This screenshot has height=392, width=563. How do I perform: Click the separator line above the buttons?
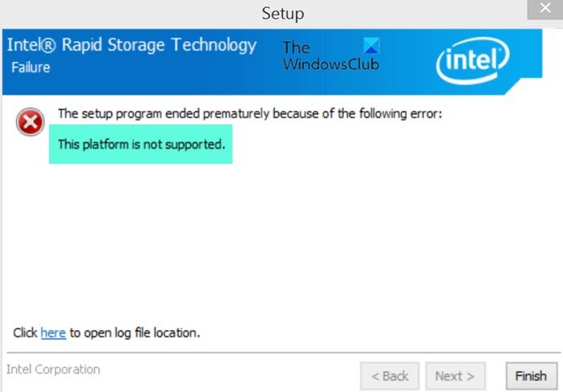281,352
